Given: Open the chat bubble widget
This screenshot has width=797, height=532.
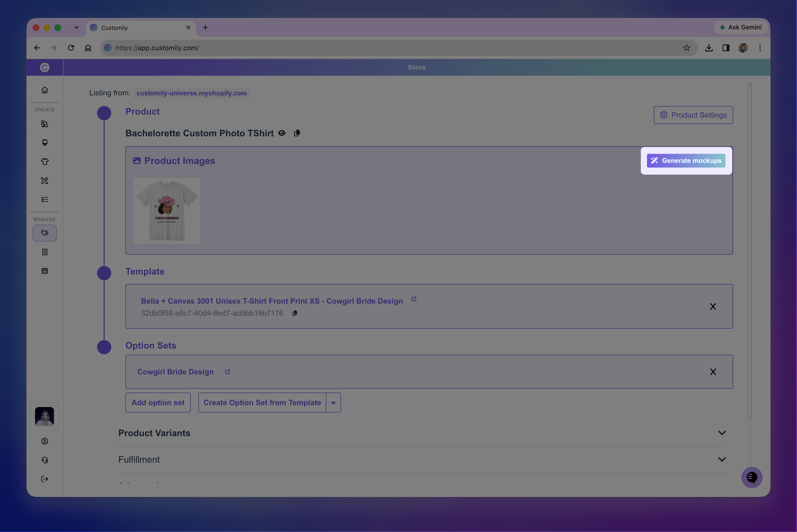Looking at the screenshot, I should click(752, 477).
